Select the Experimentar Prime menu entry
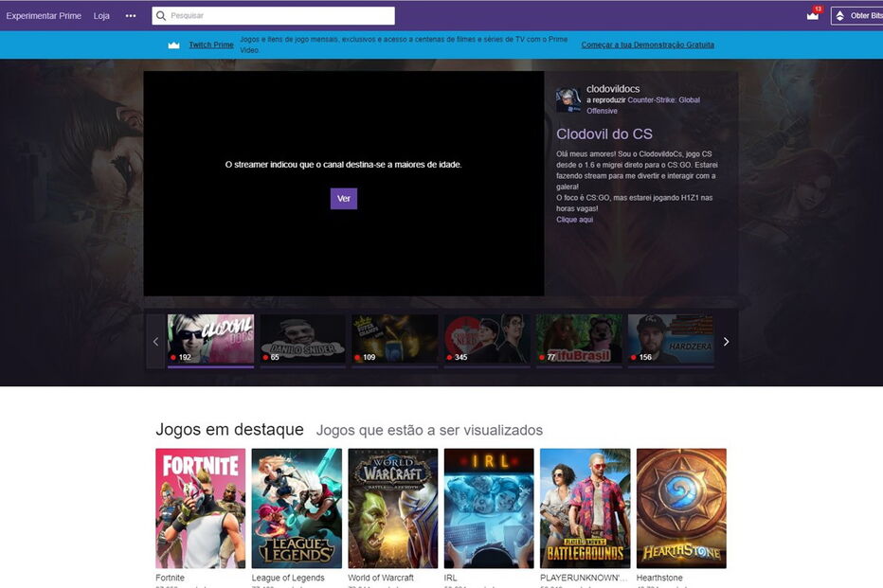Image resolution: width=883 pixels, height=588 pixels. tap(43, 15)
